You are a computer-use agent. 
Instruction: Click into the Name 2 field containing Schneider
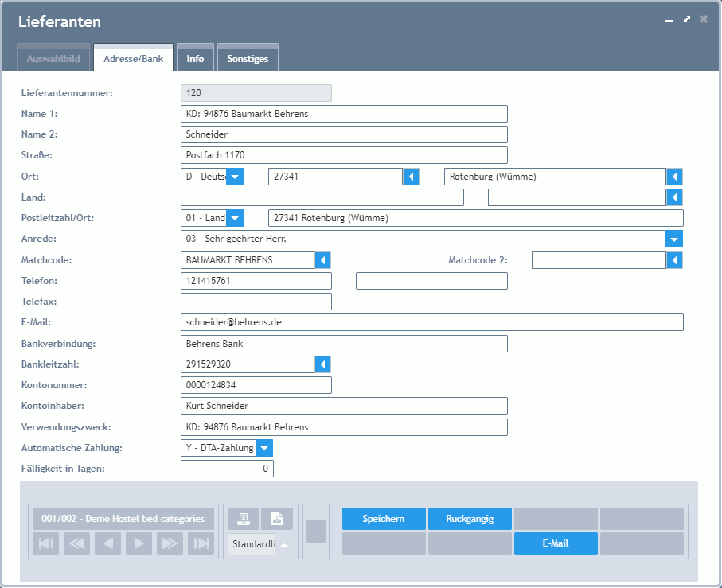tap(344, 134)
